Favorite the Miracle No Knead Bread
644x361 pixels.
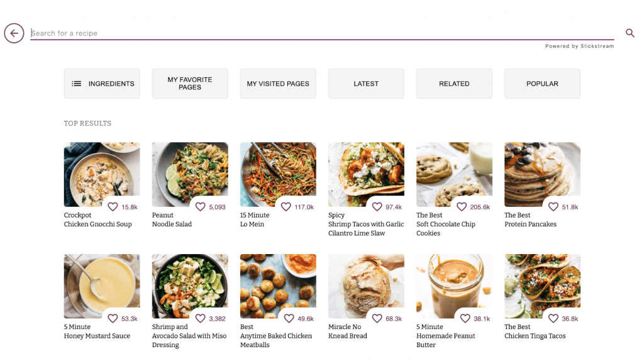377,319
